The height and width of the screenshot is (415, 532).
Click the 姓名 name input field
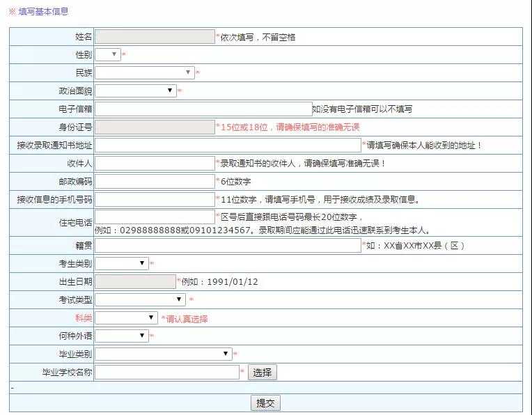click(x=155, y=37)
